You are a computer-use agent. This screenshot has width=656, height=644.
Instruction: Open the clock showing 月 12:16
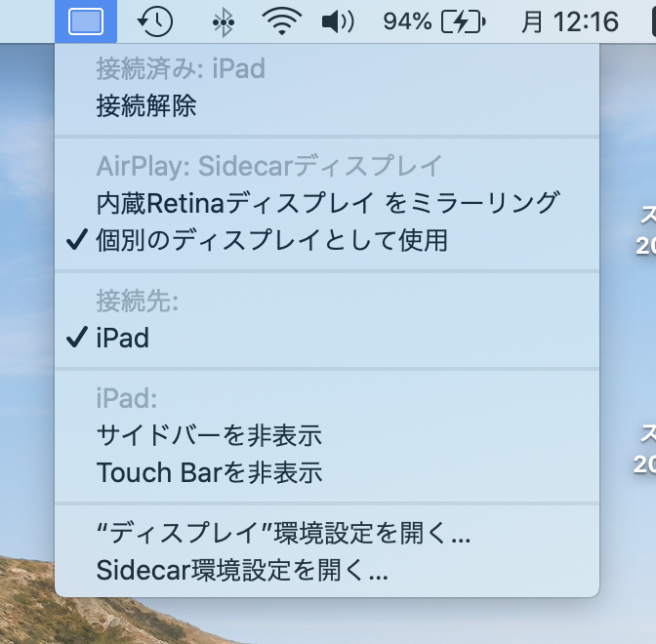point(570,22)
